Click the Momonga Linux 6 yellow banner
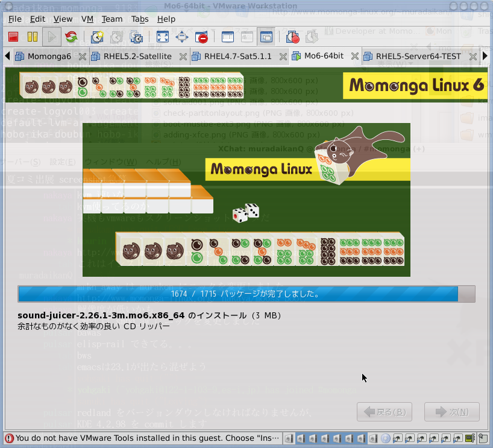 (415, 86)
